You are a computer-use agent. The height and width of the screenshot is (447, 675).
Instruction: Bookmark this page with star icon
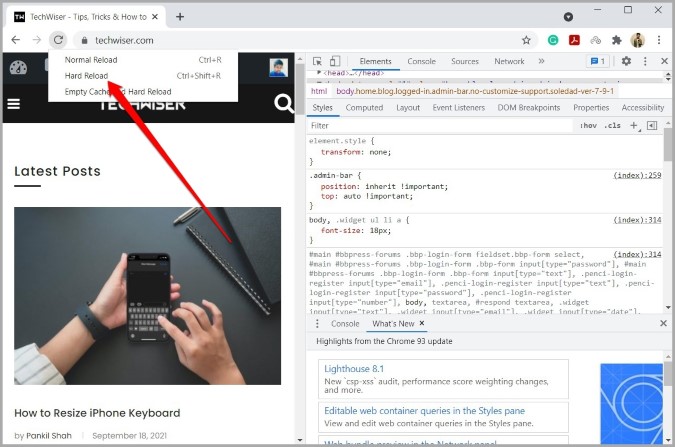coord(526,40)
